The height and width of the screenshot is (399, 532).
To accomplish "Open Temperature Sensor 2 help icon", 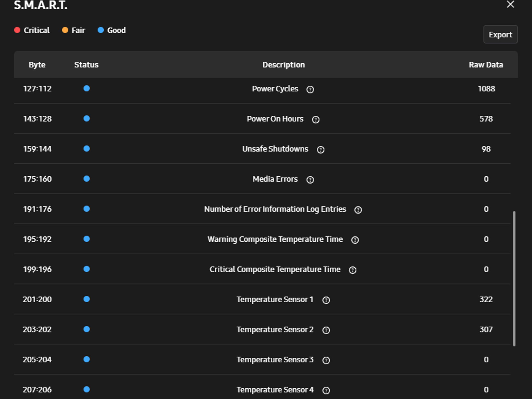I will click(326, 330).
